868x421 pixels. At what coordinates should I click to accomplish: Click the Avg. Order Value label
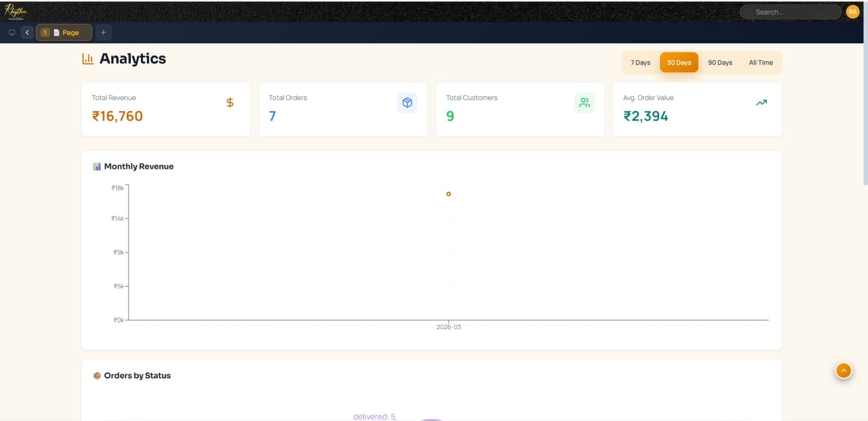[648, 98]
